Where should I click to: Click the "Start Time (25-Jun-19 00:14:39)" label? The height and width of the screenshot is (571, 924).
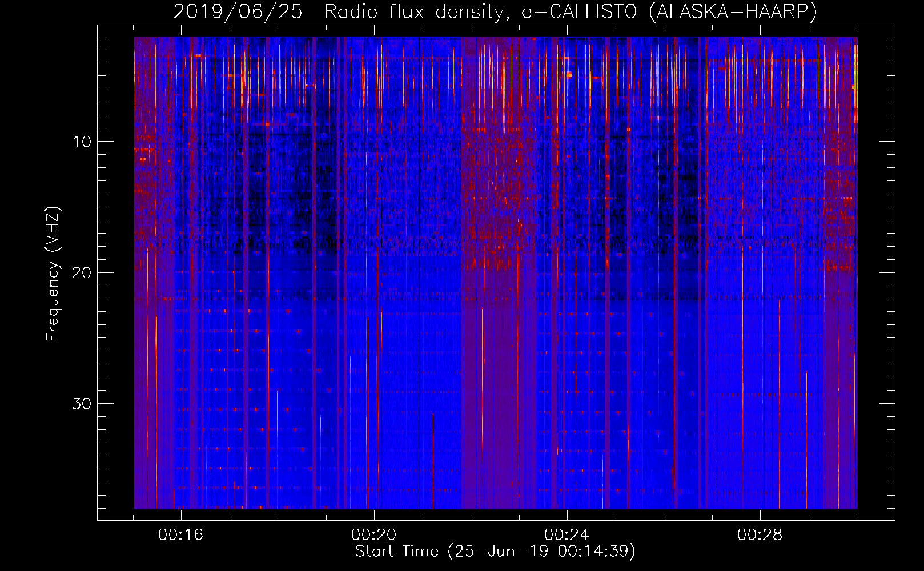pyautogui.click(x=495, y=552)
